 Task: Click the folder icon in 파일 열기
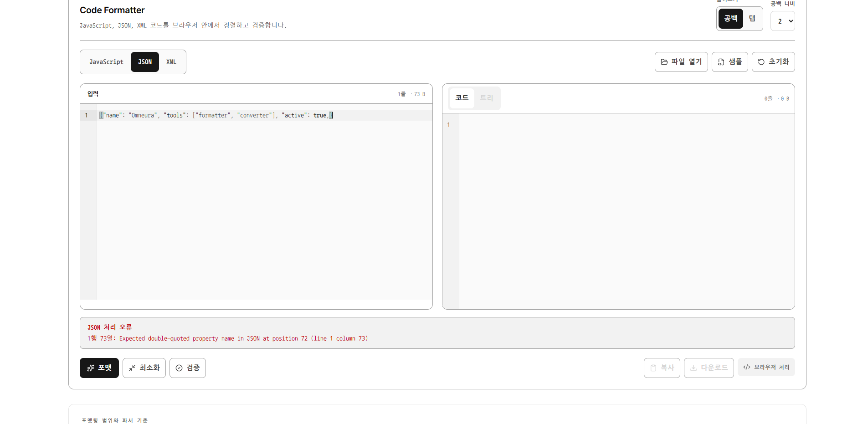[x=664, y=62]
